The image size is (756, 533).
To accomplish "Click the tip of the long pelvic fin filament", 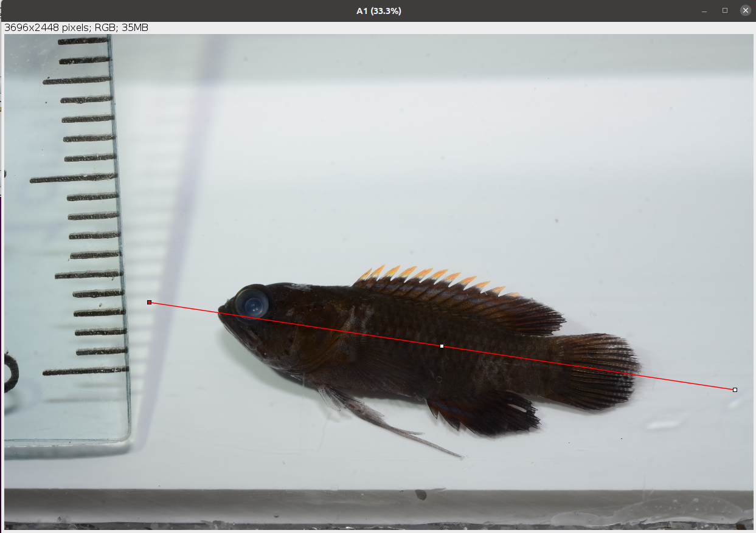I will 461,456.
